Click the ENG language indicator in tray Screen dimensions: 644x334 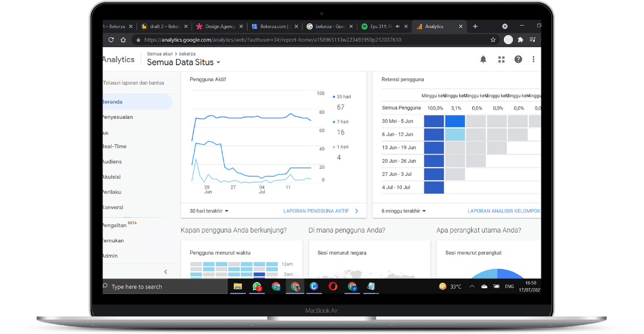509,286
